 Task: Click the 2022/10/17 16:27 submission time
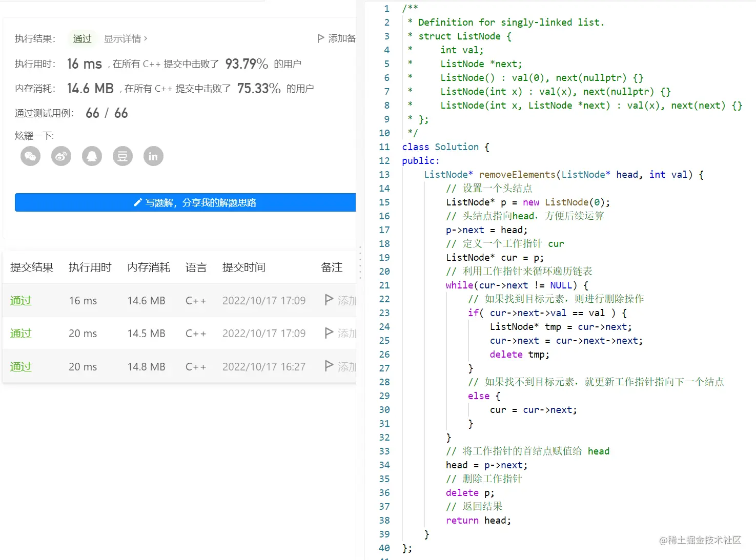264,367
